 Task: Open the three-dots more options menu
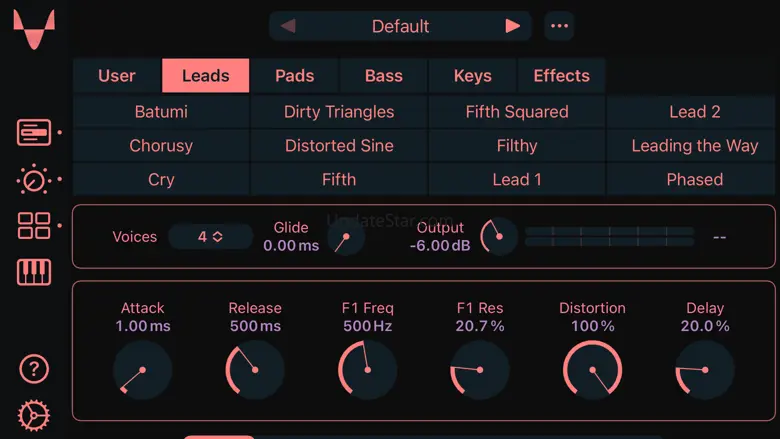point(559,27)
